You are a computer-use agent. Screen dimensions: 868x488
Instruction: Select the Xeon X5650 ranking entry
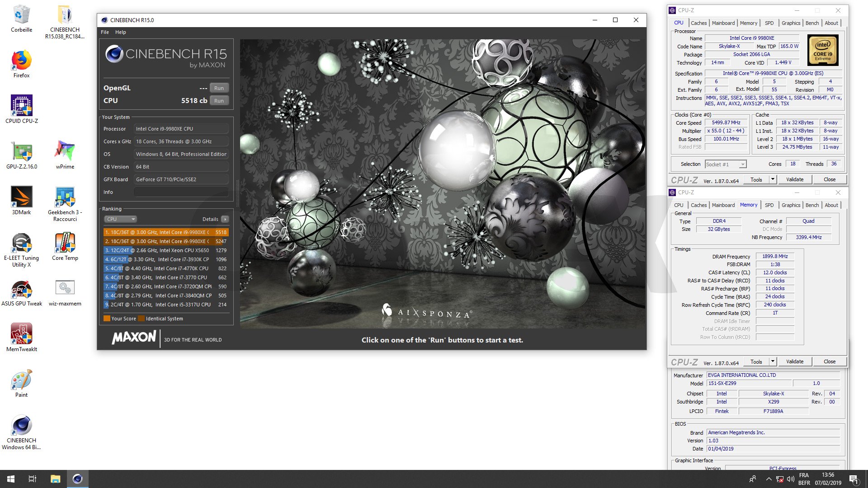pyautogui.click(x=166, y=250)
